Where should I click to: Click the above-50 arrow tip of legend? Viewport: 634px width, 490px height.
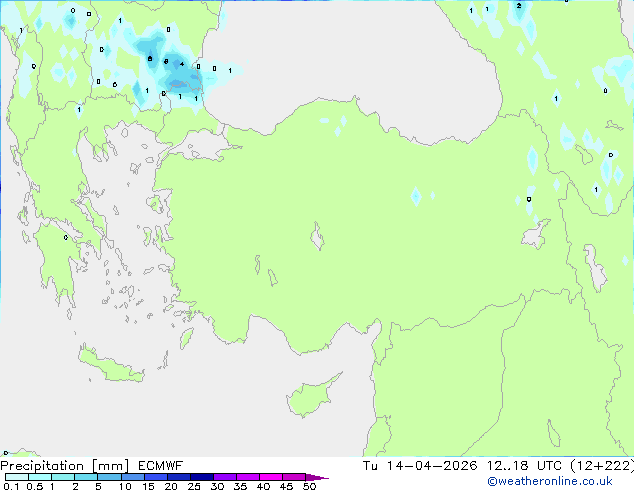pos(317,477)
